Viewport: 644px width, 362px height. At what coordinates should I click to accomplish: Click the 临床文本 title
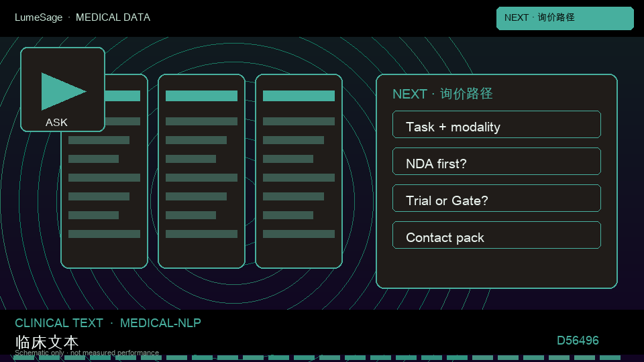(x=46, y=343)
